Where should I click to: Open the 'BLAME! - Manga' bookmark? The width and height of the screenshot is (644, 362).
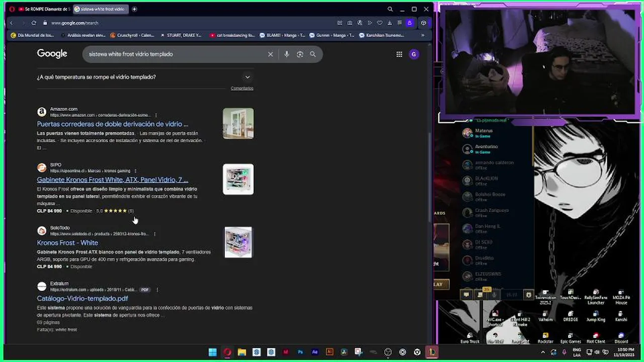(282, 35)
